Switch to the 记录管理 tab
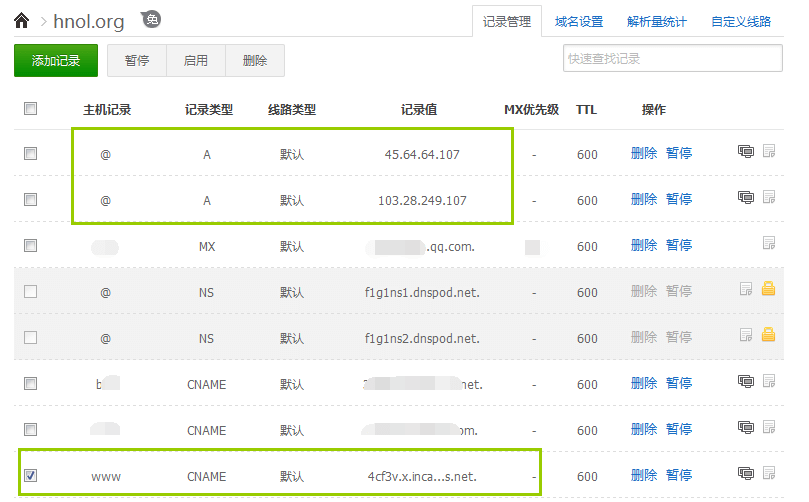 point(507,22)
